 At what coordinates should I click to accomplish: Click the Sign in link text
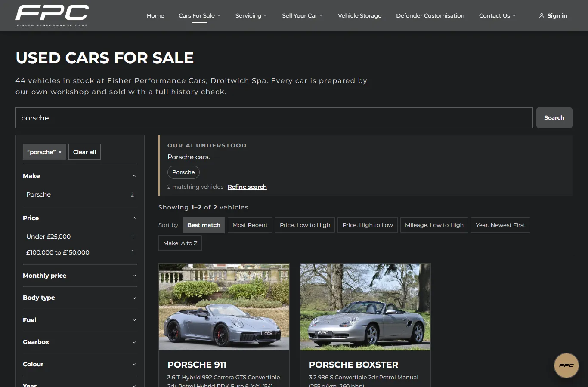click(557, 16)
